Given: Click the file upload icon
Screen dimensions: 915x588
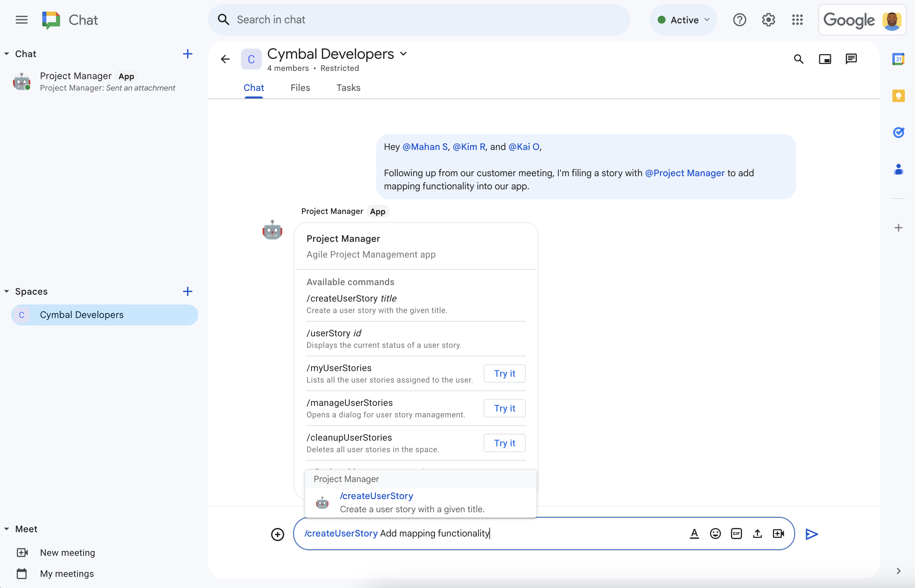Looking at the screenshot, I should click(x=757, y=533).
